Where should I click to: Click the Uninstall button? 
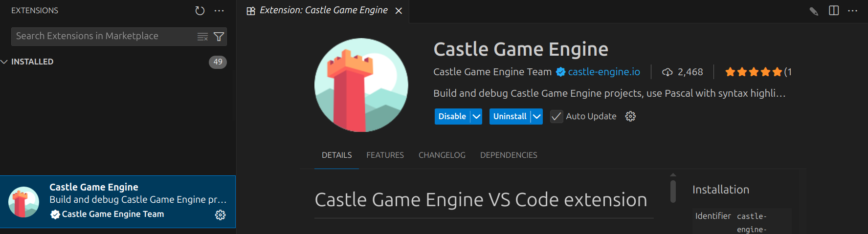tap(510, 116)
